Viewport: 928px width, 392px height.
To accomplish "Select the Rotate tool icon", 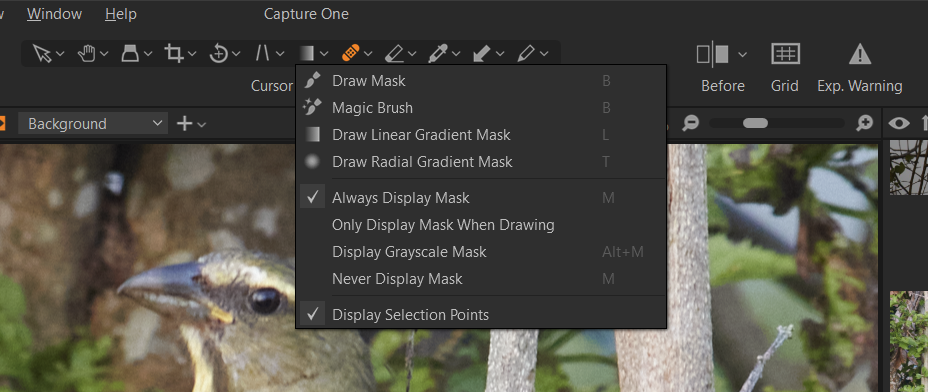I will [x=218, y=54].
